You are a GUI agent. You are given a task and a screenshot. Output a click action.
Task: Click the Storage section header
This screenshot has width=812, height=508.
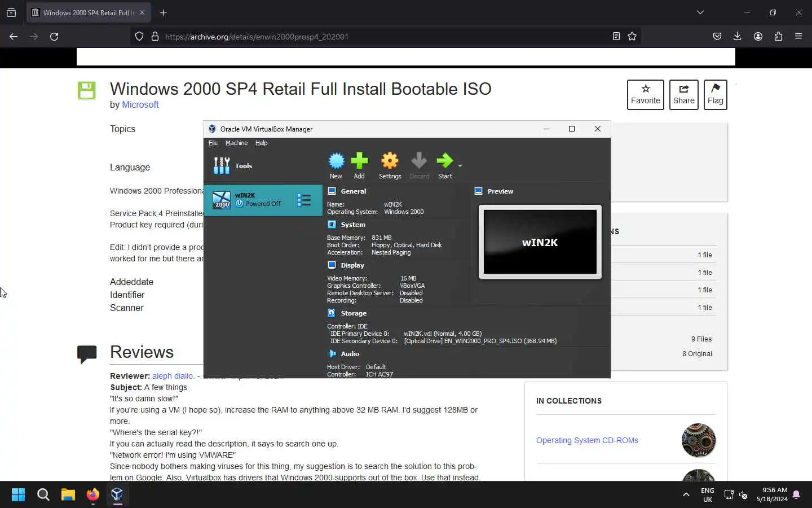[x=354, y=313]
